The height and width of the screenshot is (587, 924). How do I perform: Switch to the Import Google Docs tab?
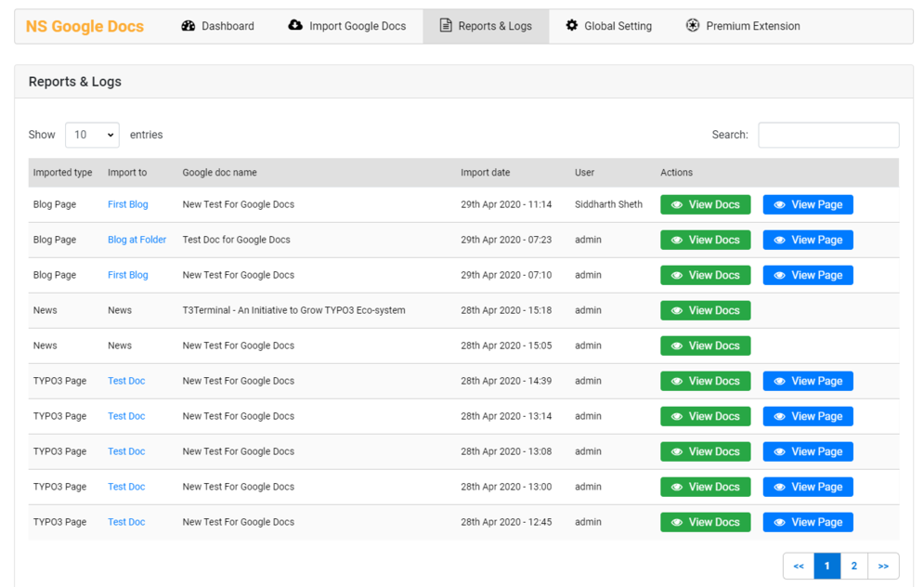tap(348, 26)
